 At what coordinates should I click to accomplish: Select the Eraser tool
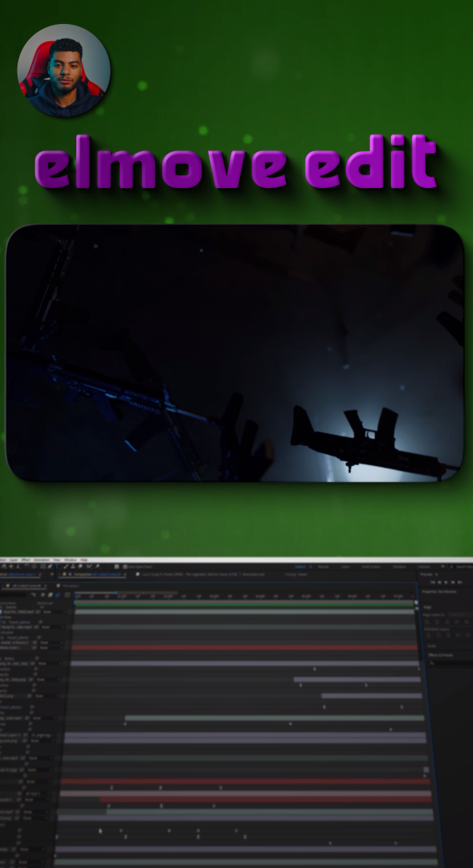coord(80,567)
